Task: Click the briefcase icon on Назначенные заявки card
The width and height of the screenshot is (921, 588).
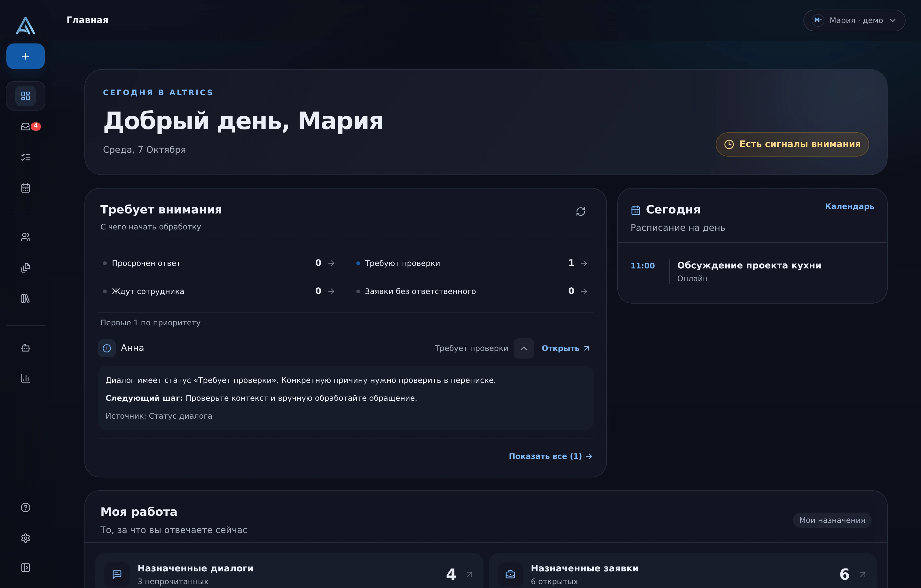Action: (510, 574)
